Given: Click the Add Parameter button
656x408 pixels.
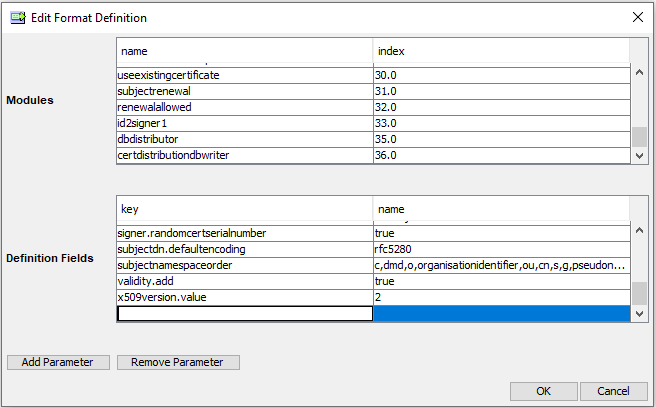Looking at the screenshot, I should coord(58,362).
